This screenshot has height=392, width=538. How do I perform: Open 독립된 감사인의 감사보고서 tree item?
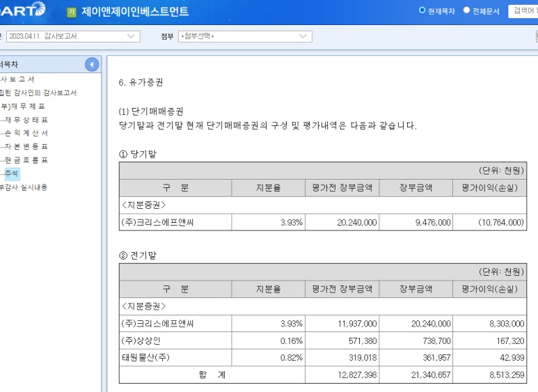[38, 93]
